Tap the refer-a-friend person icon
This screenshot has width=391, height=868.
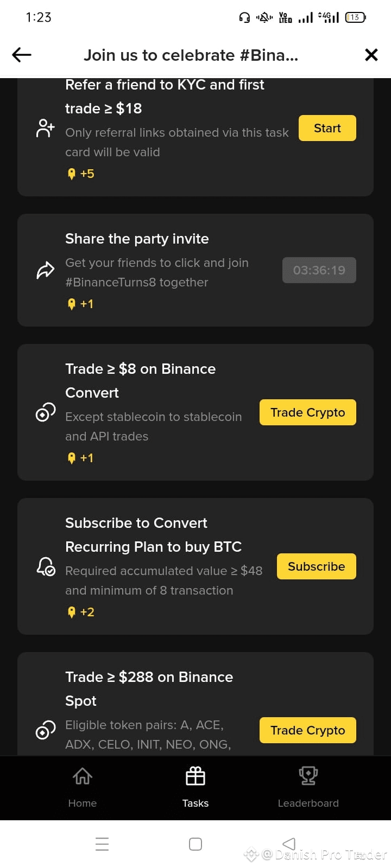pyautogui.click(x=46, y=129)
